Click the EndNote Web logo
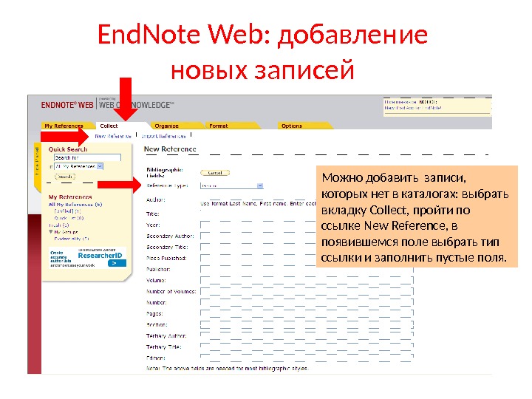This screenshot has width=532, height=399. 67,105
